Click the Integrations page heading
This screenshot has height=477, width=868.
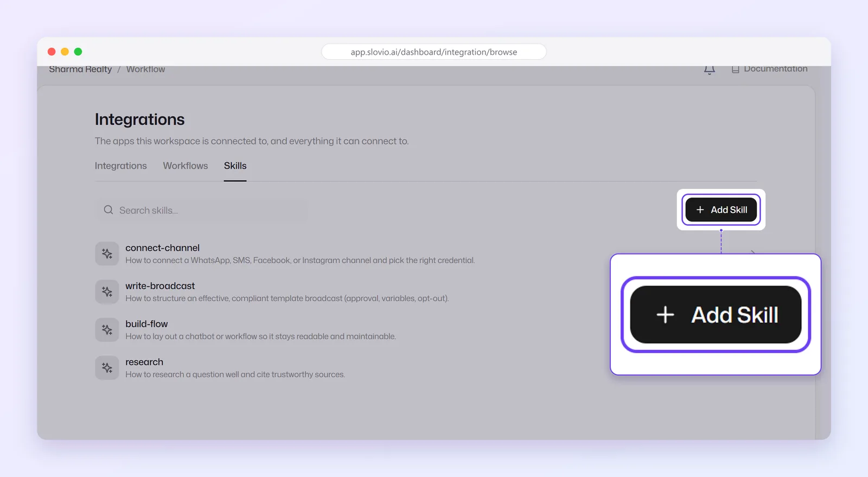pyautogui.click(x=139, y=119)
